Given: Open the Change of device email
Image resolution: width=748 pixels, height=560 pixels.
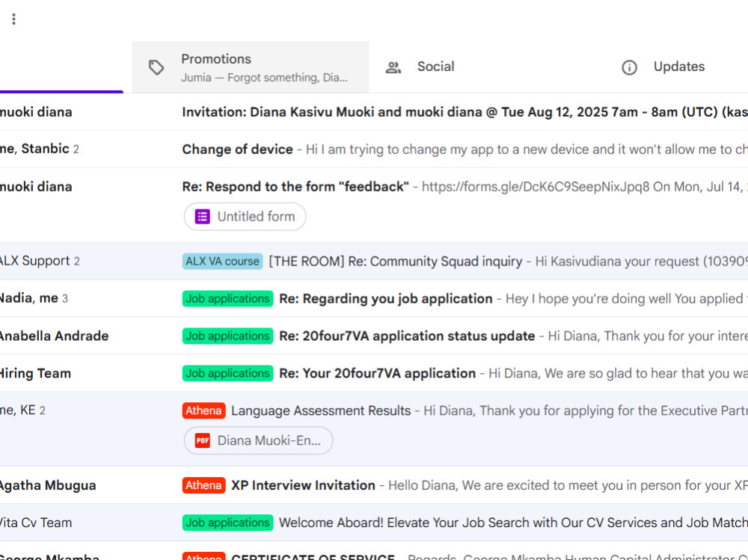Looking at the screenshot, I should (374, 149).
